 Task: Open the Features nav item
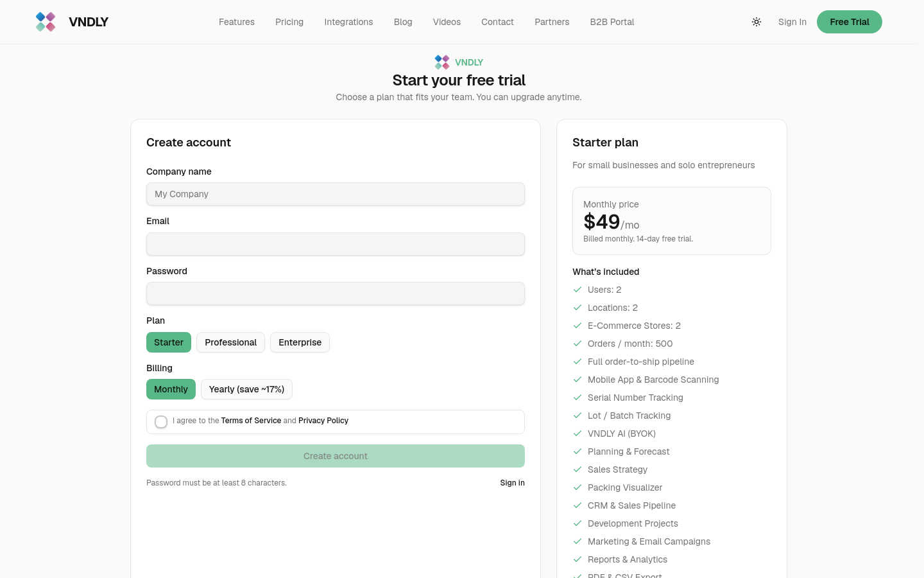coord(237,22)
